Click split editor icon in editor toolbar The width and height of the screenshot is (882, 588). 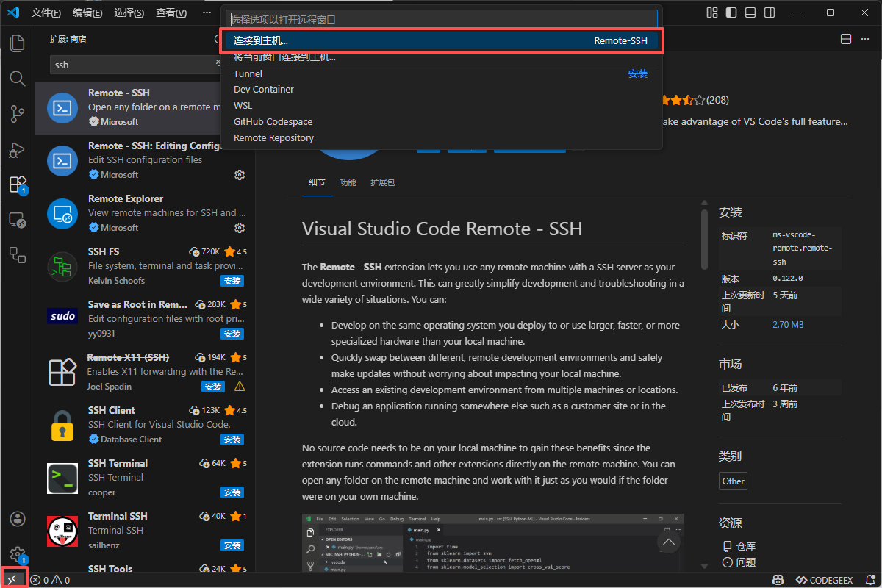coord(846,39)
